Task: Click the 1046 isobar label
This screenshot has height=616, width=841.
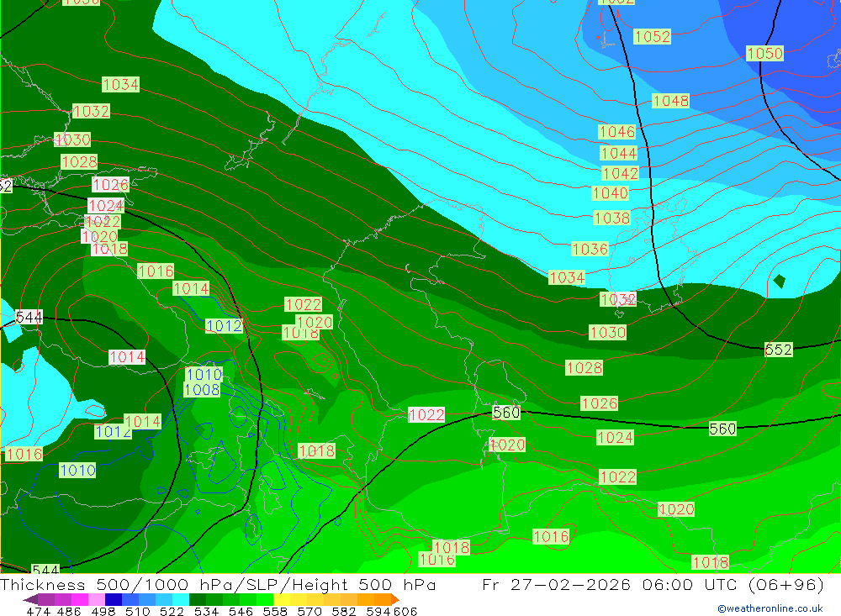Action: coord(617,131)
